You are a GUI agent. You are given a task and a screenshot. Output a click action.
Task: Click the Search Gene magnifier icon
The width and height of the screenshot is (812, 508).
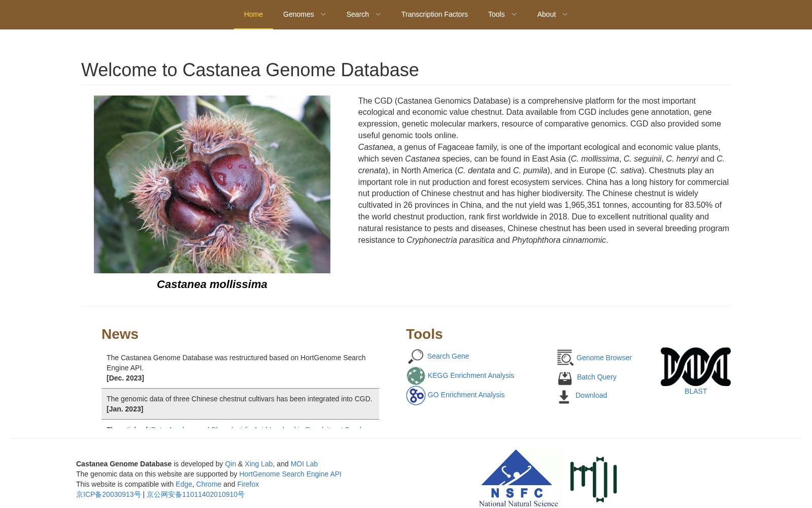(x=416, y=357)
